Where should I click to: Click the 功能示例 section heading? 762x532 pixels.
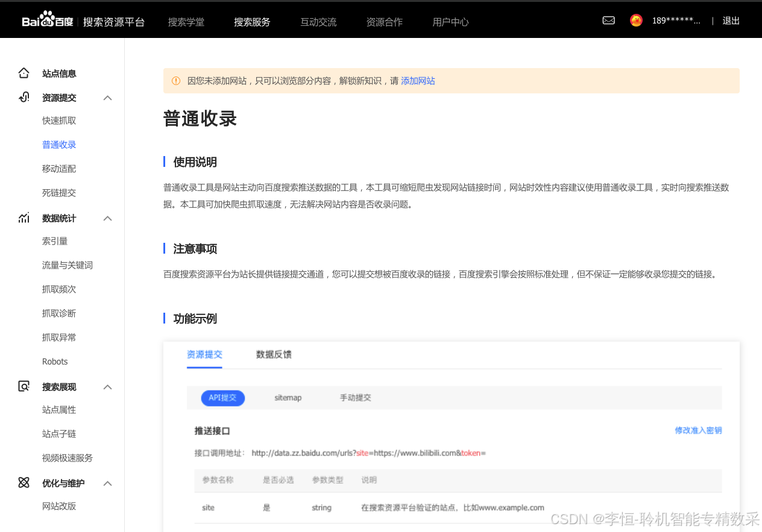tap(195, 319)
